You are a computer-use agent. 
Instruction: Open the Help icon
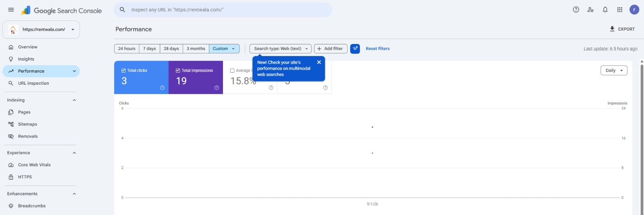point(576,10)
